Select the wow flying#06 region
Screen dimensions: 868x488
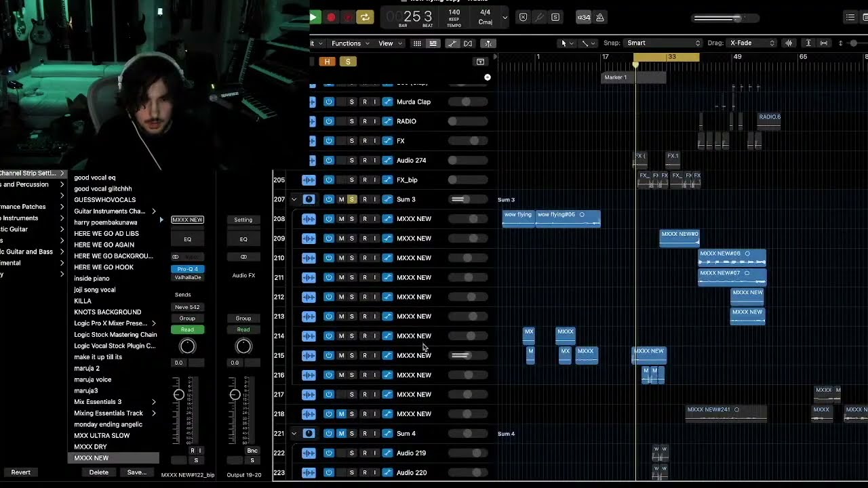pyautogui.click(x=568, y=218)
